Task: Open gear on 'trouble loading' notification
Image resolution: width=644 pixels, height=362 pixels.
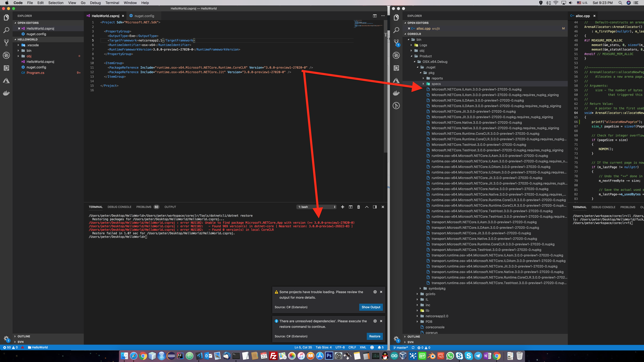Action: tap(375, 292)
